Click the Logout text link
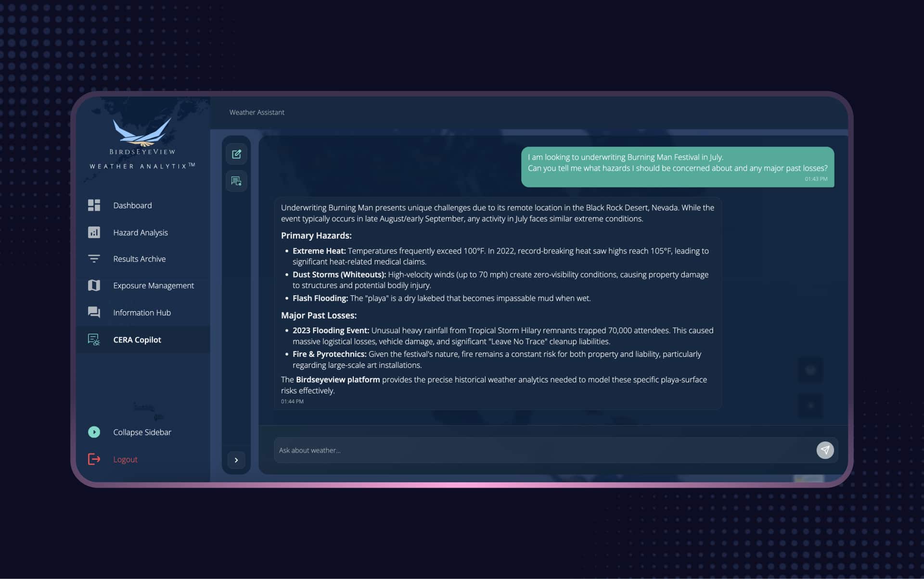 pos(125,459)
